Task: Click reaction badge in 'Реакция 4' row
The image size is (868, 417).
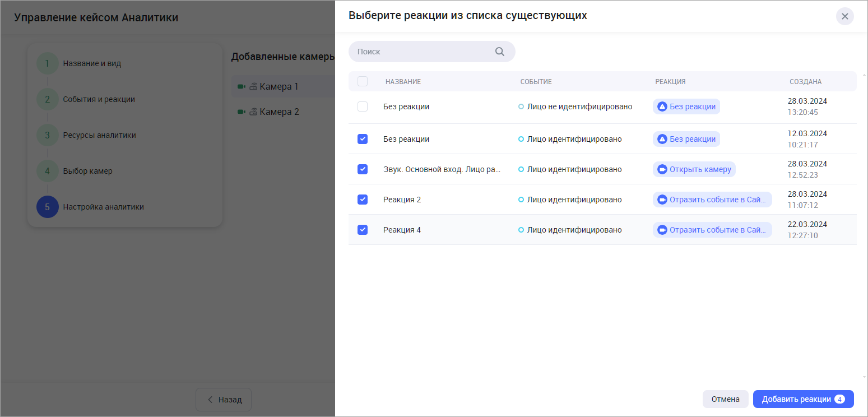Action: tap(712, 230)
